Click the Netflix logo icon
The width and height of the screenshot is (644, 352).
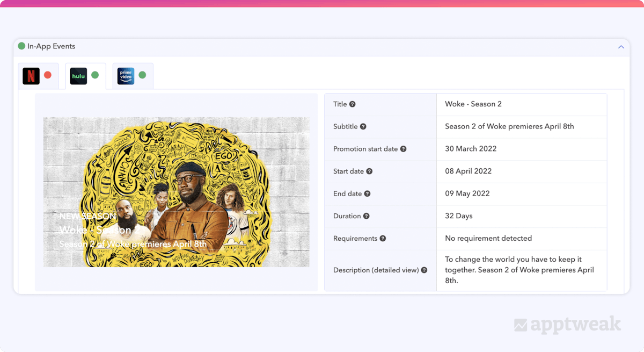pos(31,76)
